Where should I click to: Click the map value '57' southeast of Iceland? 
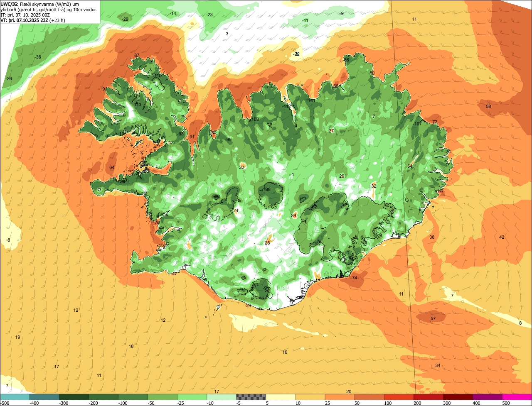(433, 318)
